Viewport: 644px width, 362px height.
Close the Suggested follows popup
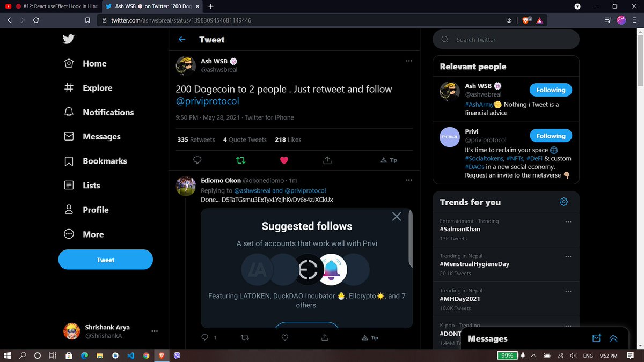(x=397, y=217)
